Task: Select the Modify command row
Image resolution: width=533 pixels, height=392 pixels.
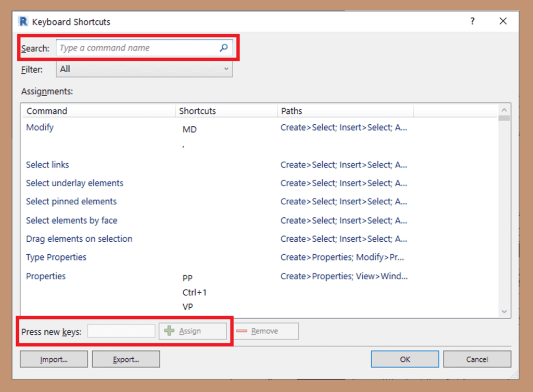Action: 40,127
